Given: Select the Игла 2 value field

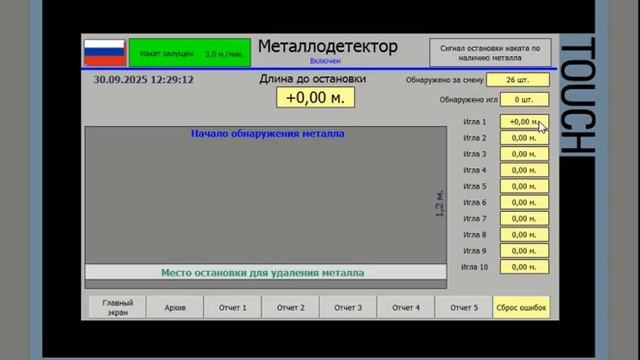Looking at the screenshot, I should tap(524, 138).
